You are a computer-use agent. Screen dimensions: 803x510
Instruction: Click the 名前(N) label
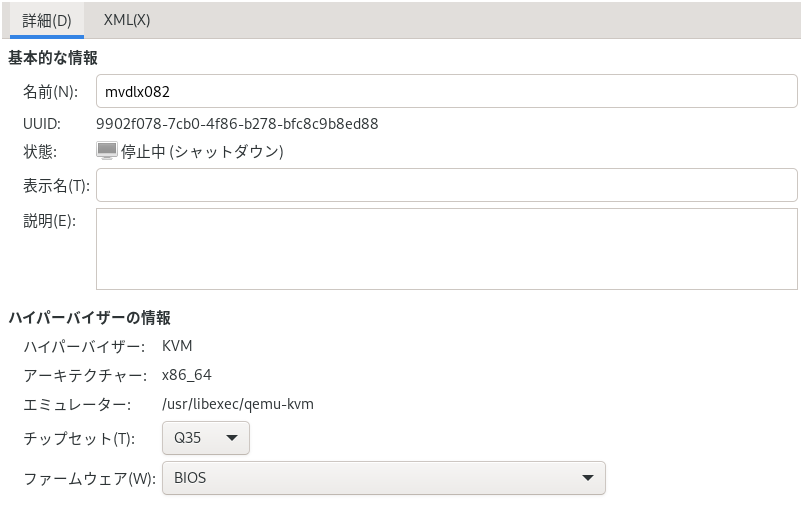[50, 92]
